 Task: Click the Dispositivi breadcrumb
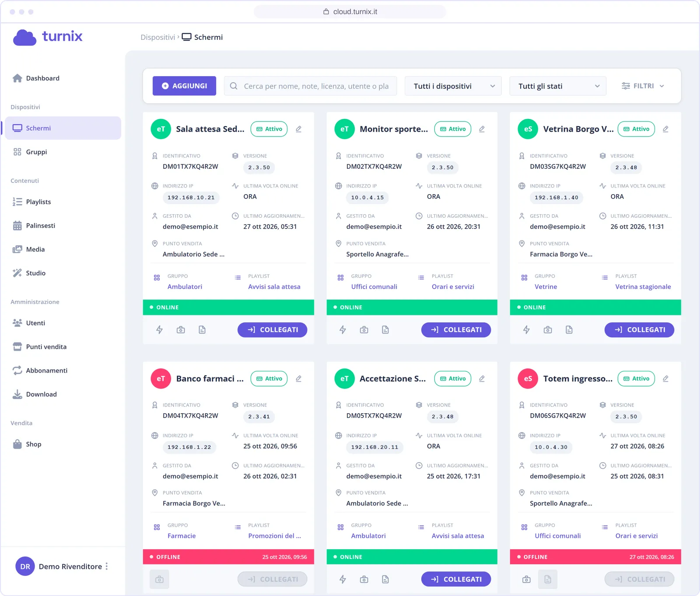coord(157,37)
